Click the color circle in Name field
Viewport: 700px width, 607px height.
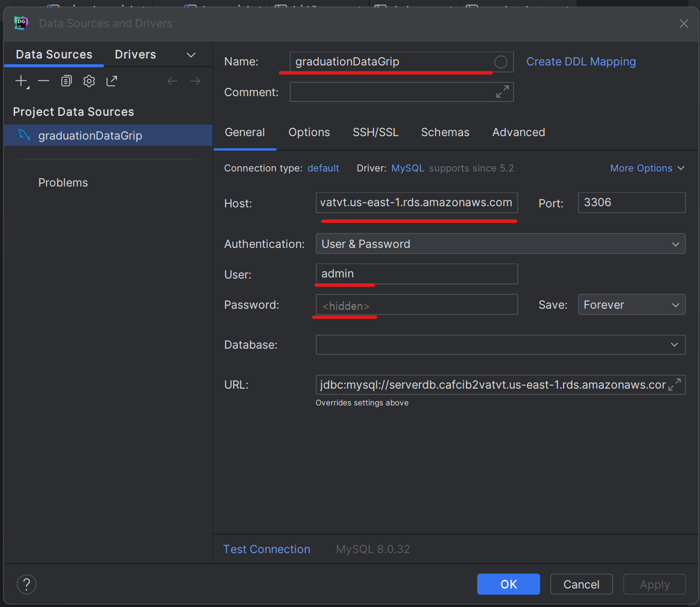pos(501,62)
